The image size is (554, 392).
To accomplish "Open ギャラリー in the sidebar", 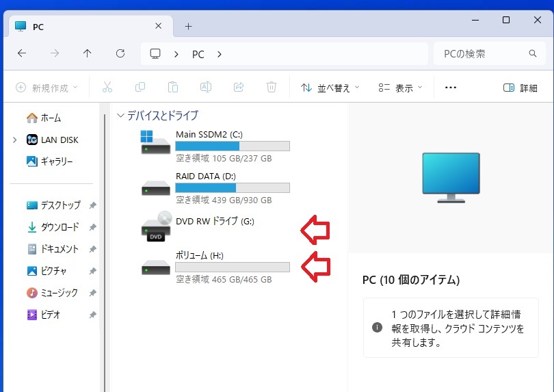I will [50, 161].
